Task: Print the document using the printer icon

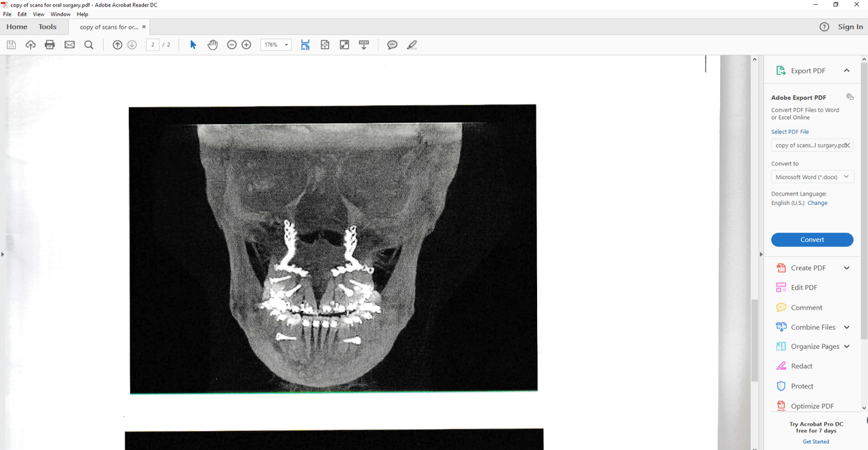Action: point(50,45)
